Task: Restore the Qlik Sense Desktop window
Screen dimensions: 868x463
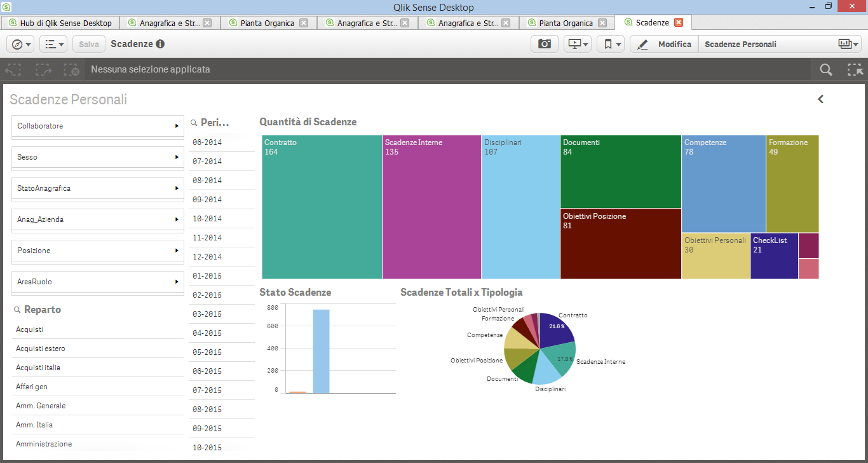Action: [829, 6]
